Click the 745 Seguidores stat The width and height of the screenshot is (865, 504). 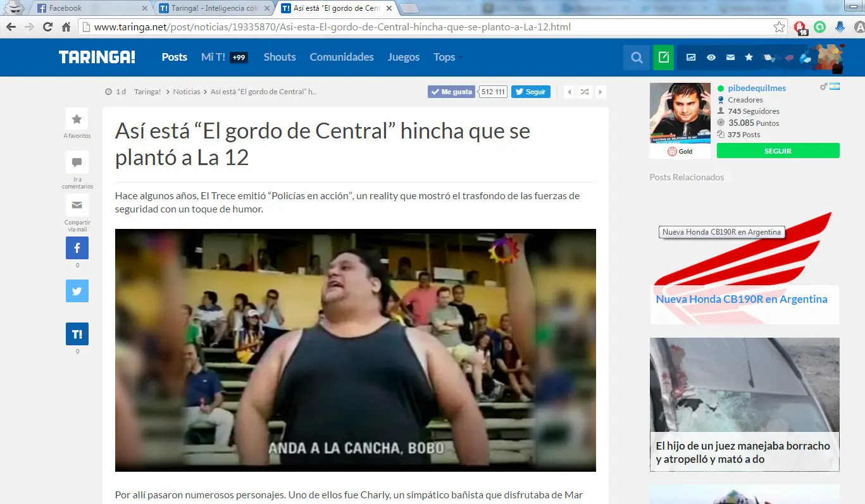tap(754, 111)
